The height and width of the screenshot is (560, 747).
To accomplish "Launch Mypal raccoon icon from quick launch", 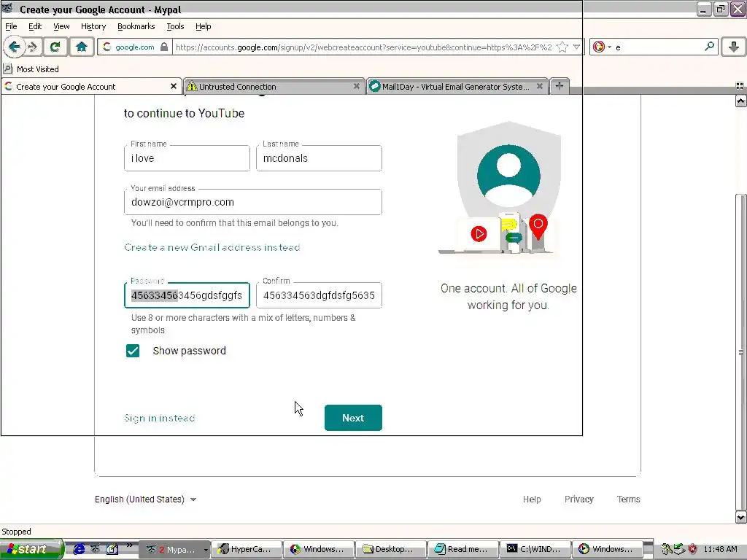I will point(96,549).
